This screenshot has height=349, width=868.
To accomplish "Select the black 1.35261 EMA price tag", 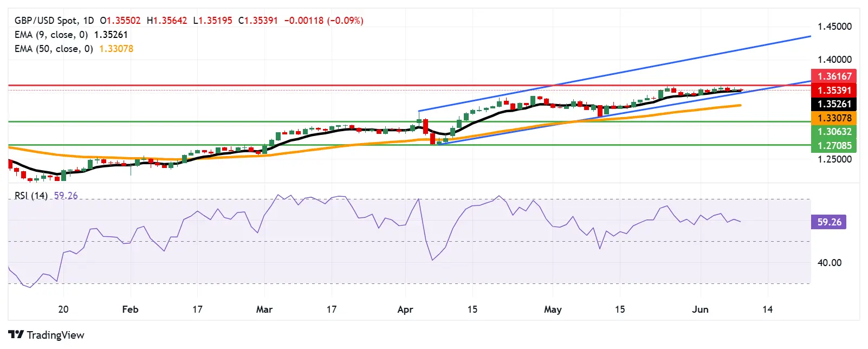I will pos(834,104).
